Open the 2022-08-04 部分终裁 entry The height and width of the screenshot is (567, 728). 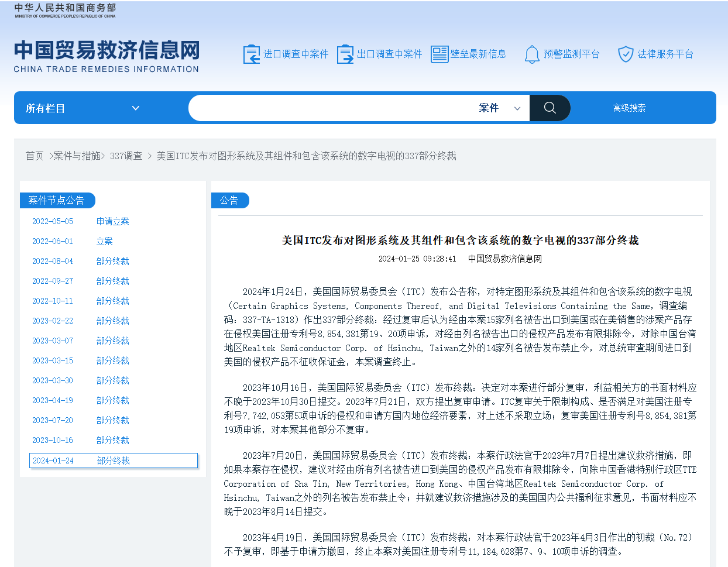coord(81,261)
